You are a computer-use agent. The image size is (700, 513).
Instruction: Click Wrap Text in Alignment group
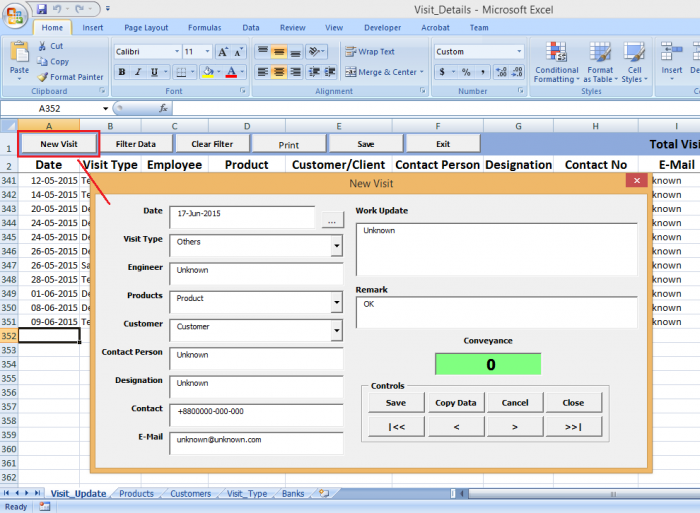pos(370,52)
